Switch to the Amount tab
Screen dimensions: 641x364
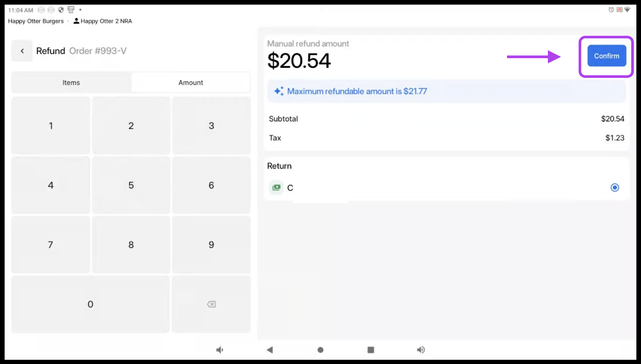[x=191, y=82]
